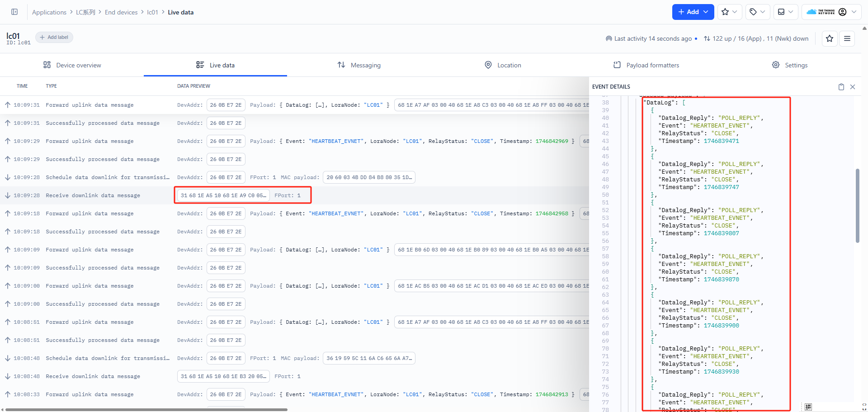
Task: Click MAC payload chip 20 60 03 4B DD 84
Action: (369, 177)
